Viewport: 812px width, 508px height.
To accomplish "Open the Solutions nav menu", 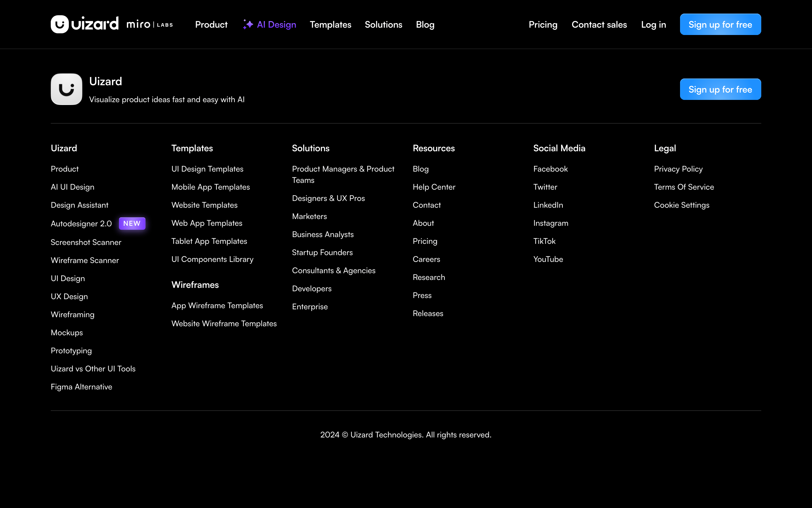I will 383,25.
